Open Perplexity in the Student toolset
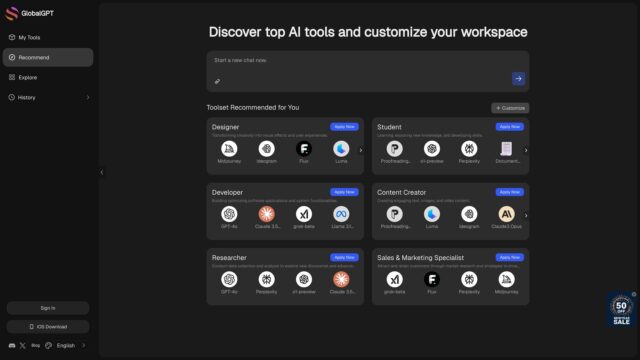640x360 pixels. [469, 149]
